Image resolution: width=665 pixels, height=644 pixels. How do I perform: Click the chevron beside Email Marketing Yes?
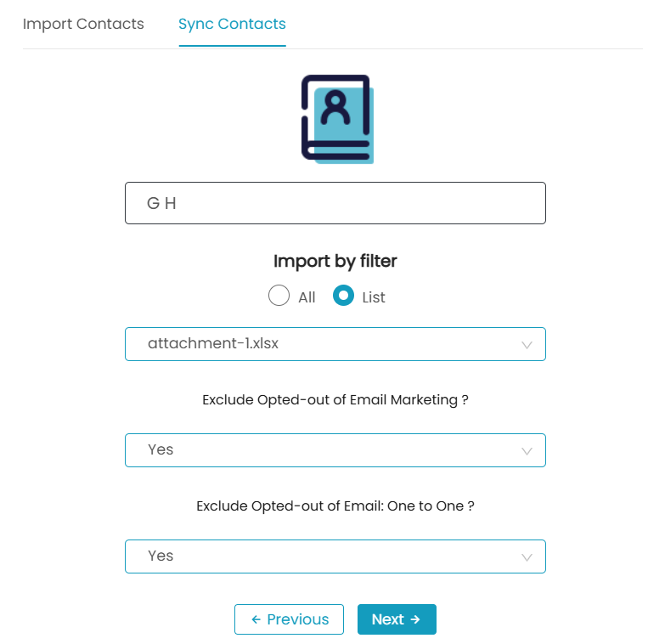pyautogui.click(x=527, y=451)
